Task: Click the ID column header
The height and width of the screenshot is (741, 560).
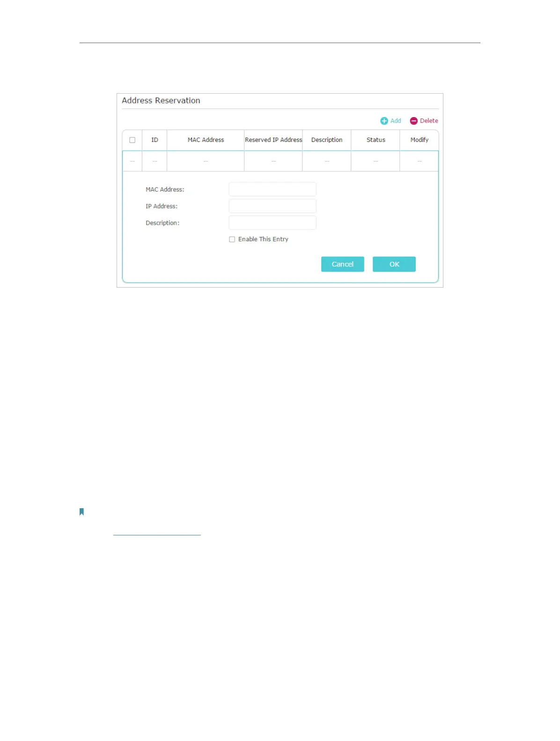Action: click(155, 140)
